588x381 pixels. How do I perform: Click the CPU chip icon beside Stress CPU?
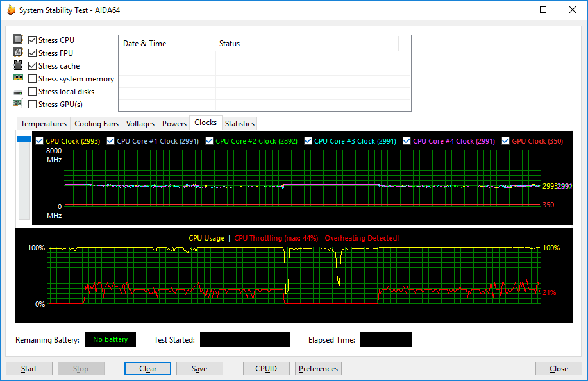18,40
